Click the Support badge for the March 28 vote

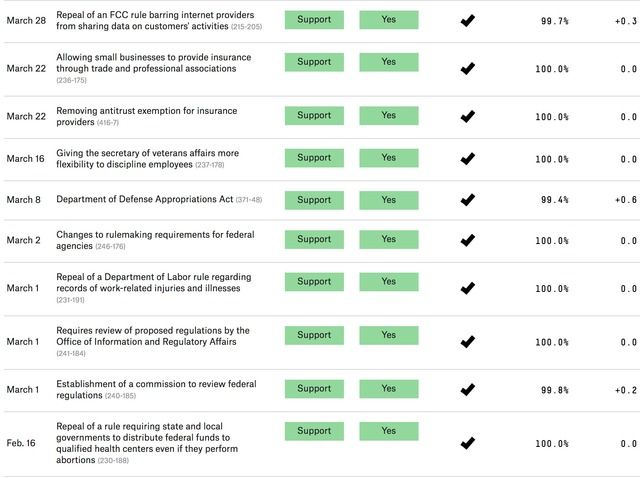point(314,19)
